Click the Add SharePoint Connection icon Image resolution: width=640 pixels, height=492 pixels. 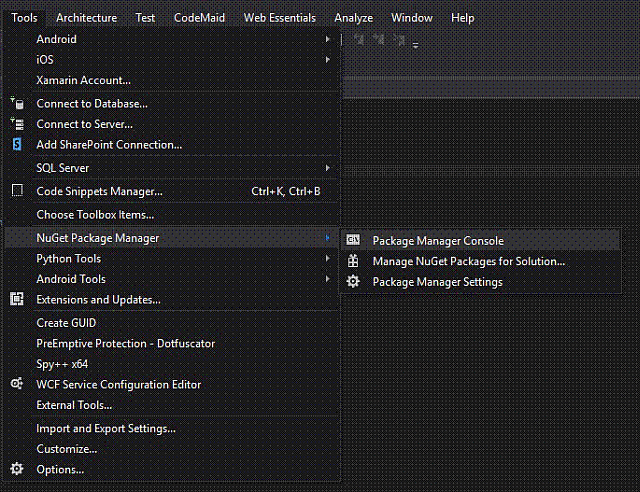16,145
